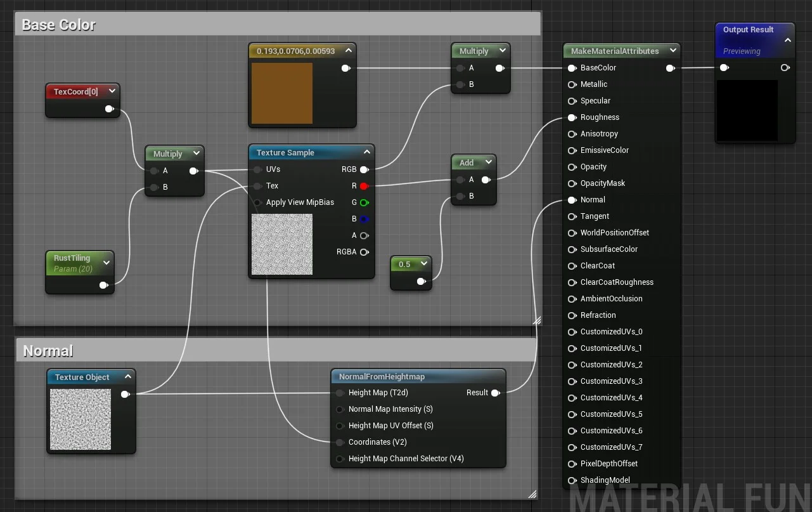The width and height of the screenshot is (812, 512).
Task: Click the AmbientOcclusion input pin
Action: click(x=572, y=299)
